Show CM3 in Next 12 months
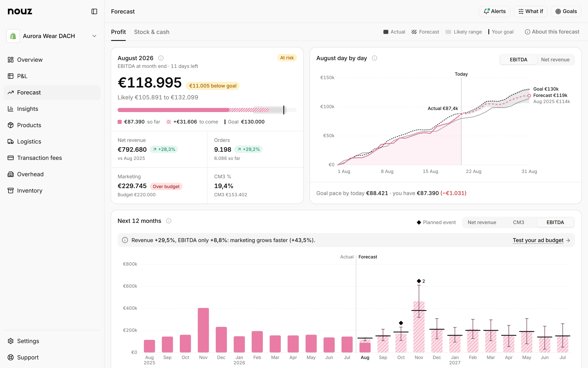 (x=519, y=222)
